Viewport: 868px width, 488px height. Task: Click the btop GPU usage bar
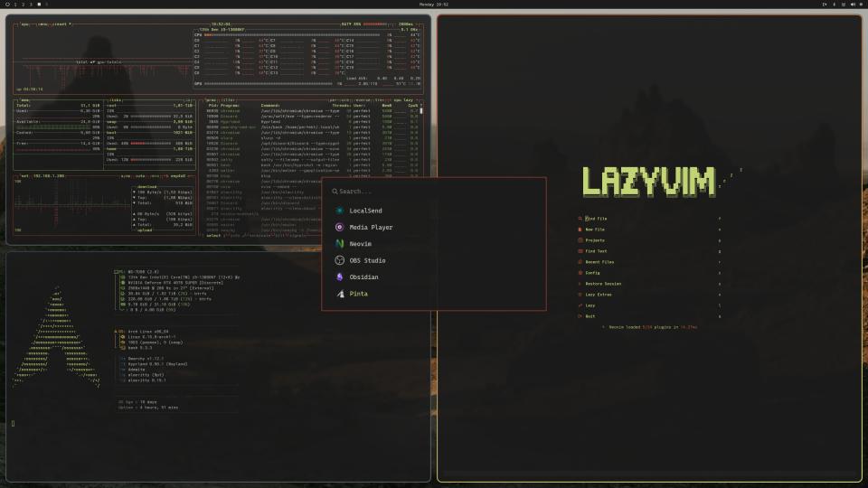coord(269,83)
